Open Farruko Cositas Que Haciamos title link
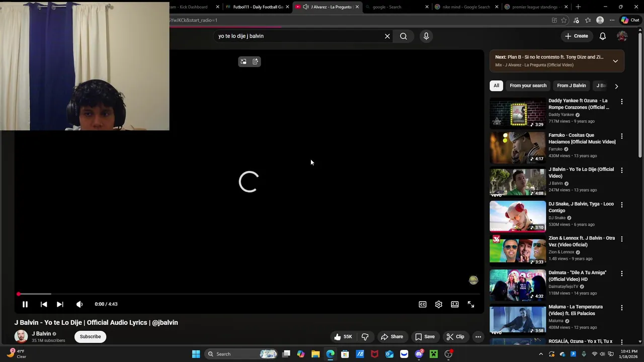644x362 pixels. (582, 138)
